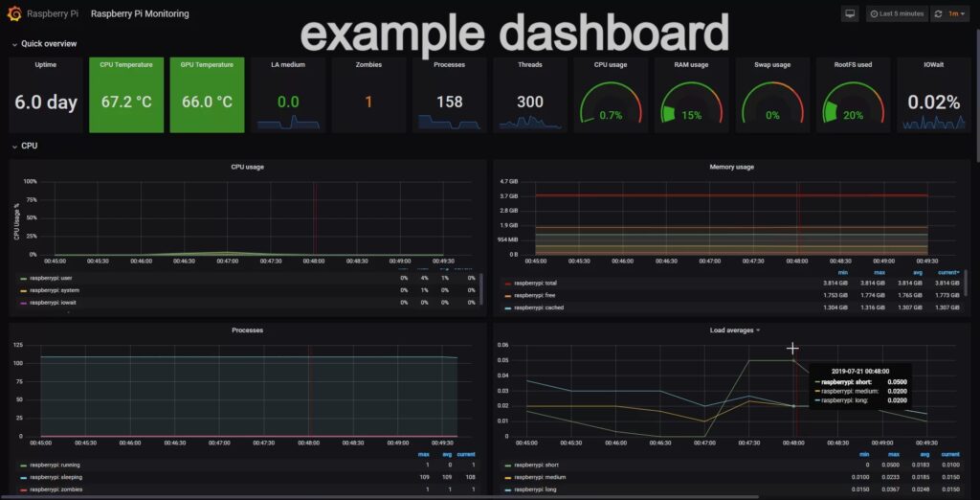
Task: Click the CPU usage legend scrollbar
Action: (480, 287)
